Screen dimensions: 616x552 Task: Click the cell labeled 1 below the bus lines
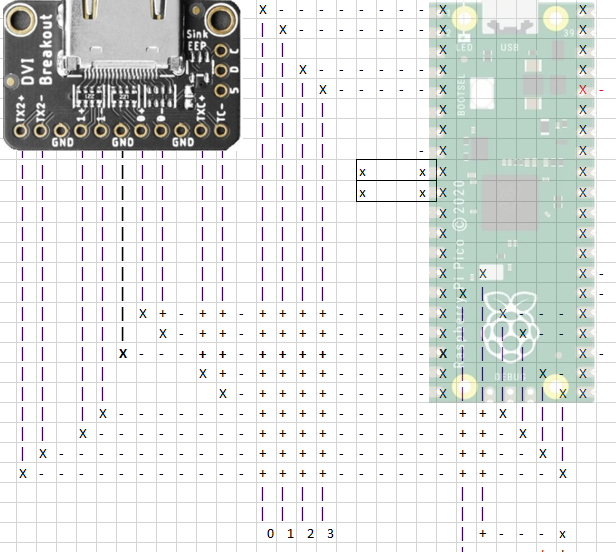click(x=290, y=533)
